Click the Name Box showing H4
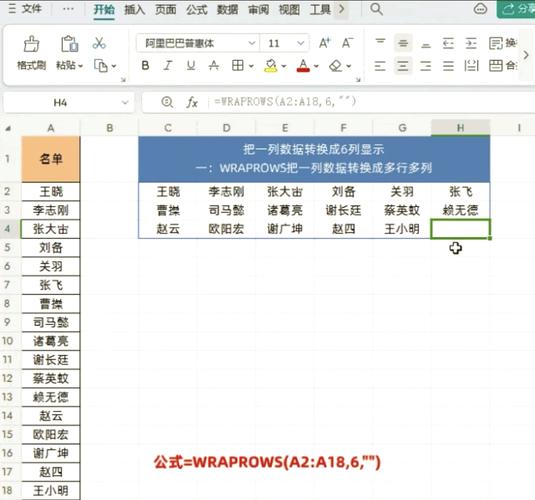This screenshot has width=535, height=500. click(x=60, y=102)
